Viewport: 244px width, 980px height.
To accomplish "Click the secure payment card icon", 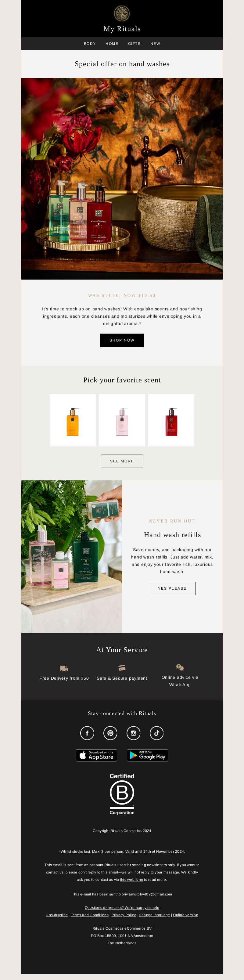I will coord(122,668).
